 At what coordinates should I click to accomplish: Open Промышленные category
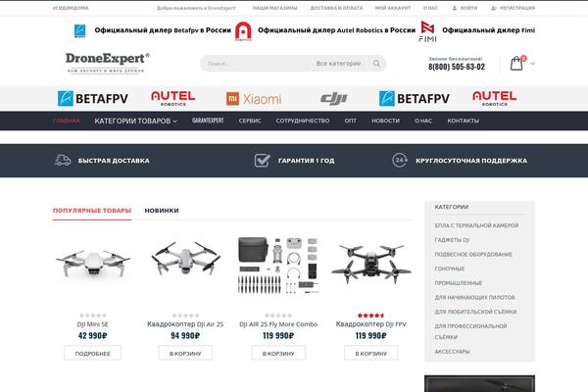(x=459, y=283)
